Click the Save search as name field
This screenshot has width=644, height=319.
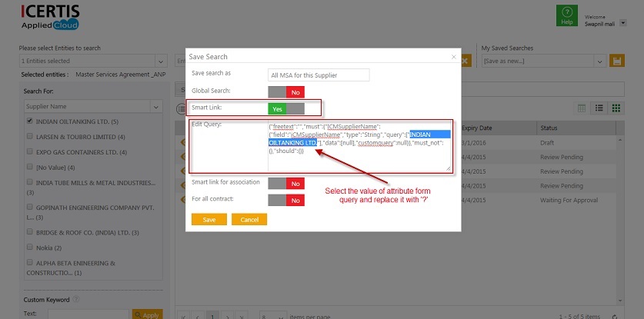point(319,75)
